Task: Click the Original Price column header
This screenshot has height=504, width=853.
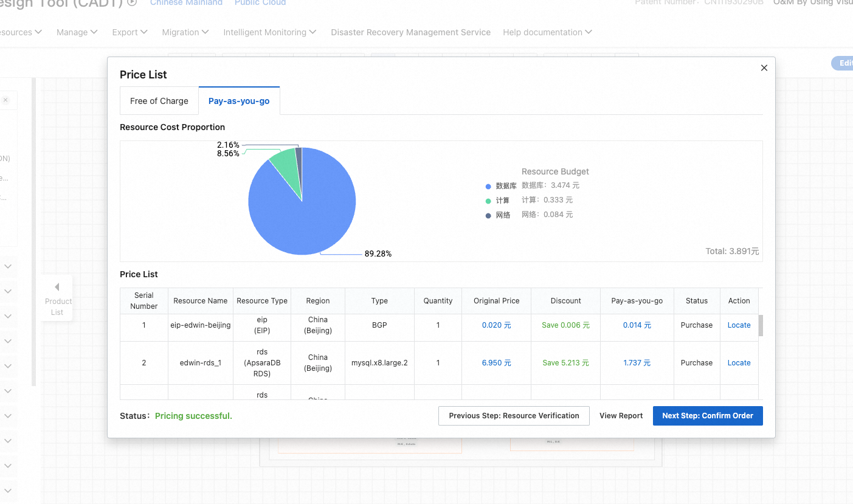Action: [x=496, y=301]
